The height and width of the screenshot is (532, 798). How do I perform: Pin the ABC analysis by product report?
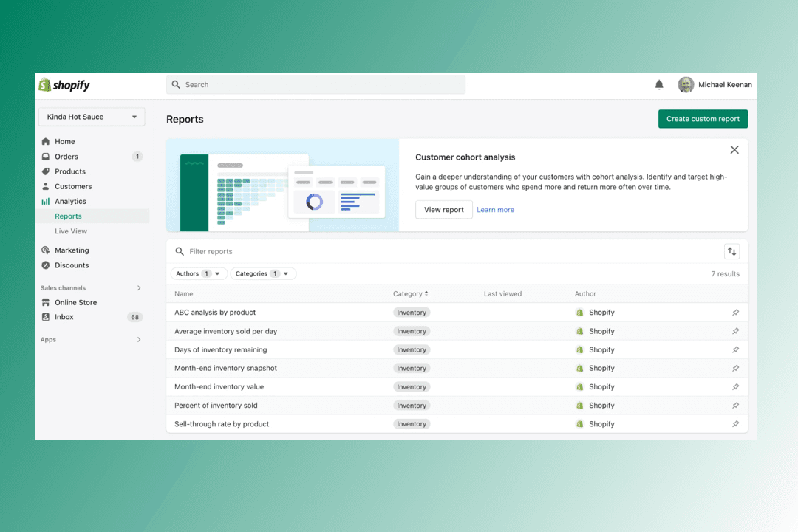coord(735,313)
